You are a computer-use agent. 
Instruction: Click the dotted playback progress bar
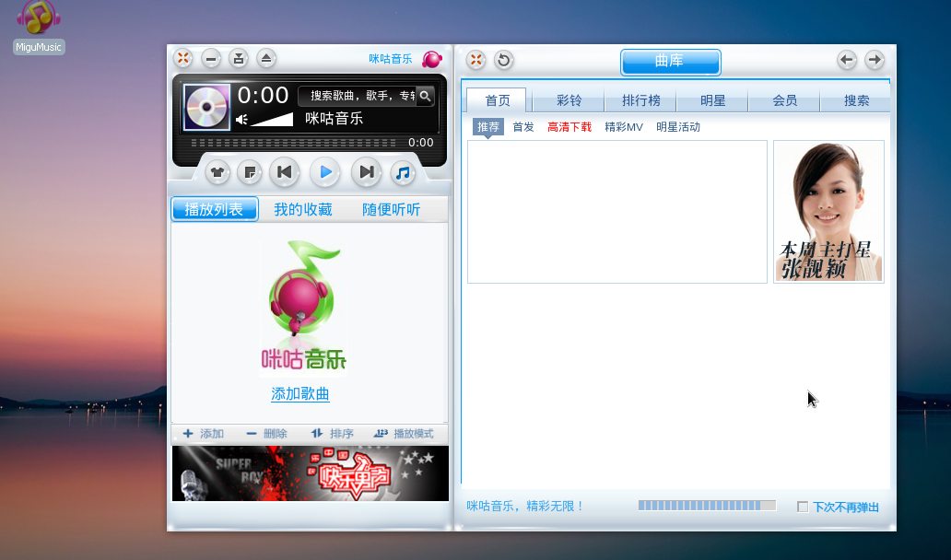[294, 143]
